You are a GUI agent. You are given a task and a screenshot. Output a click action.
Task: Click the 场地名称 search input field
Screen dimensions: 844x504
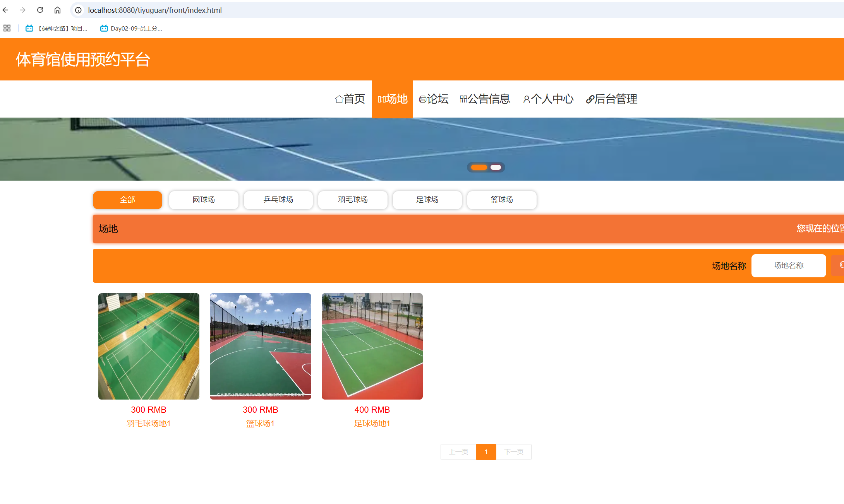pyautogui.click(x=789, y=266)
